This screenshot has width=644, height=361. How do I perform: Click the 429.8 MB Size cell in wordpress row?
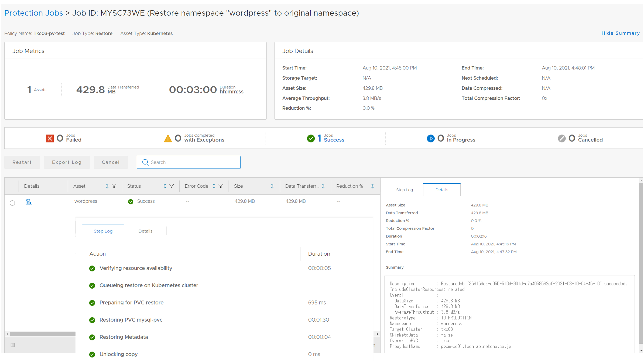[x=245, y=201]
